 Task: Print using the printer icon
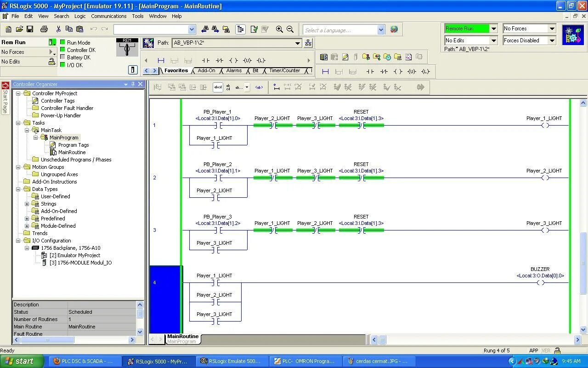(x=44, y=29)
